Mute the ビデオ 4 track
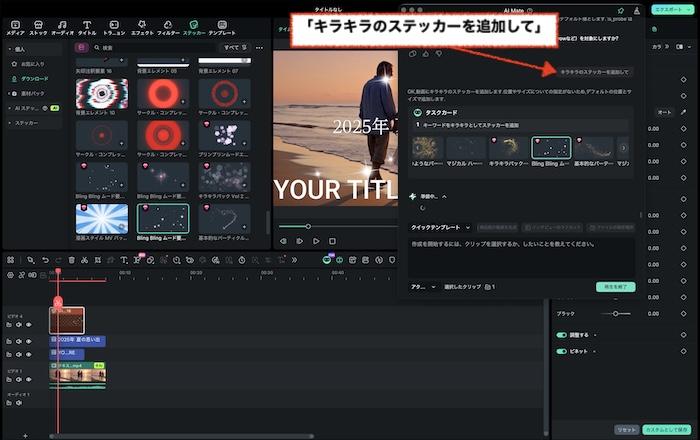This screenshot has height=440, width=700. click(19, 325)
